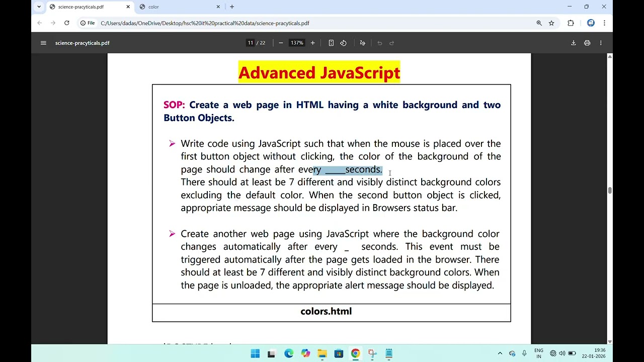Click the vertical scrollbar thumb

[x=609, y=191]
